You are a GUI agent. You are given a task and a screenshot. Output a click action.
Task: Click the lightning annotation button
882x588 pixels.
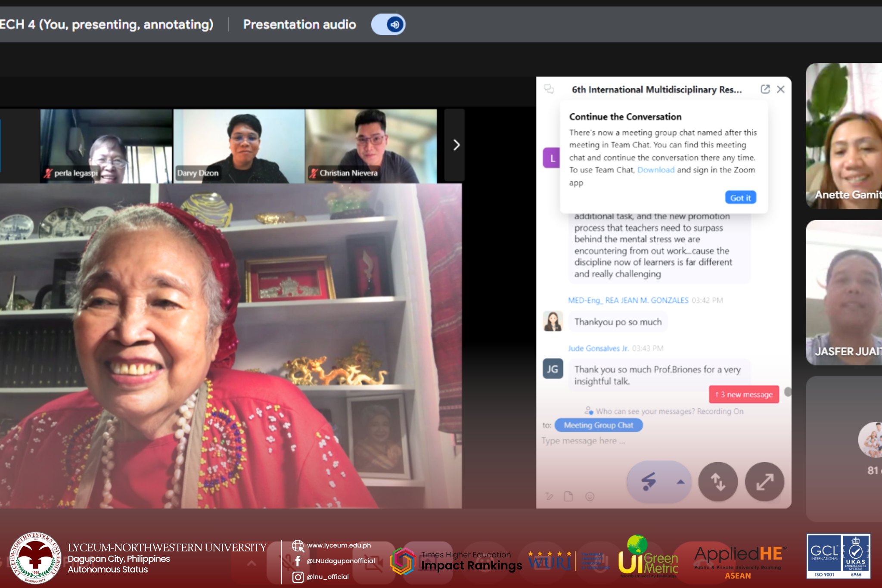pyautogui.click(x=649, y=482)
